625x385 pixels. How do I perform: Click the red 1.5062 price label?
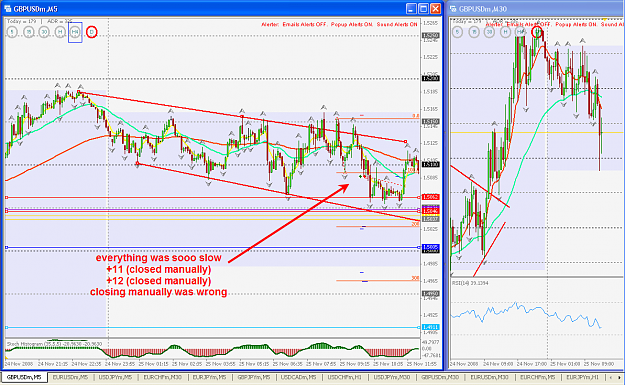(430, 197)
